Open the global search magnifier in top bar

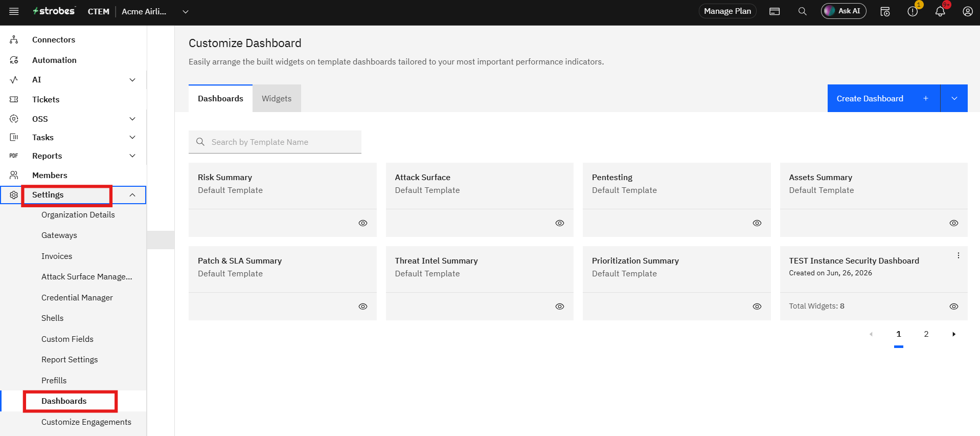(x=803, y=11)
